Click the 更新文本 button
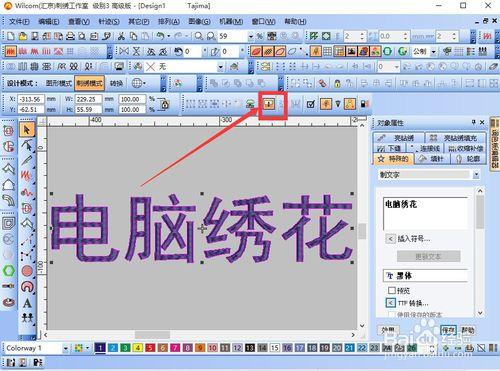The width and height of the screenshot is (500, 371). [x=428, y=256]
